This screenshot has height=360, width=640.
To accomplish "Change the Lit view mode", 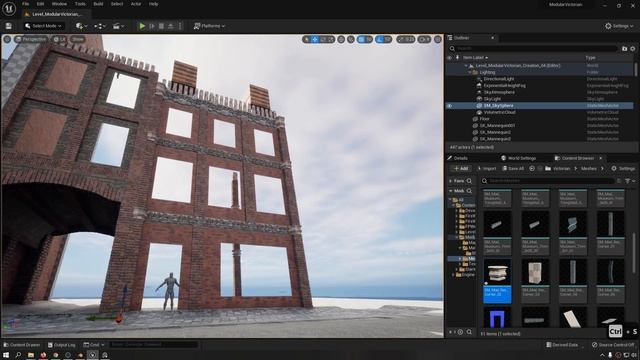I will pyautogui.click(x=59, y=39).
